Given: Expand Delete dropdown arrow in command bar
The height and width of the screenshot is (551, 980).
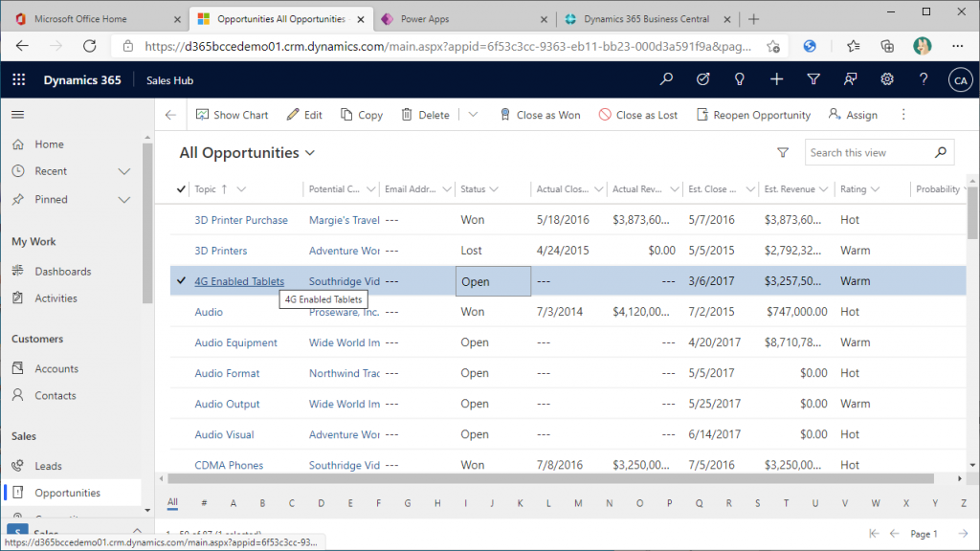Looking at the screenshot, I should pyautogui.click(x=473, y=115).
